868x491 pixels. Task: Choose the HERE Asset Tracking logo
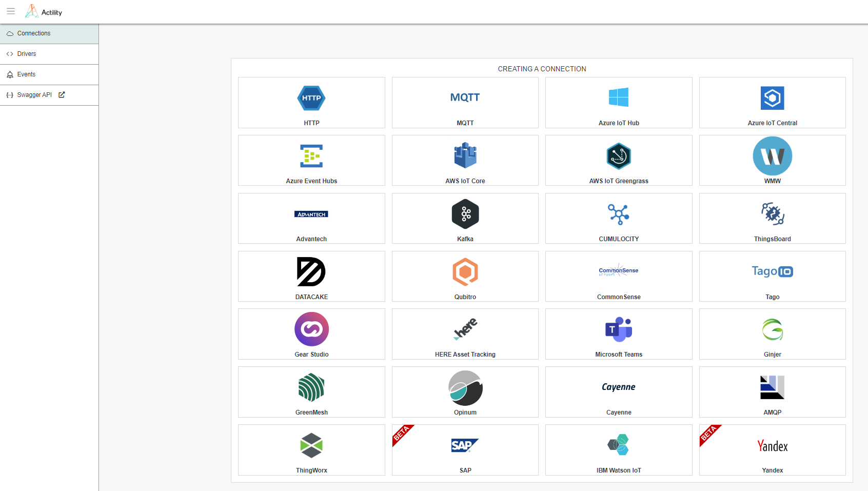click(x=465, y=329)
